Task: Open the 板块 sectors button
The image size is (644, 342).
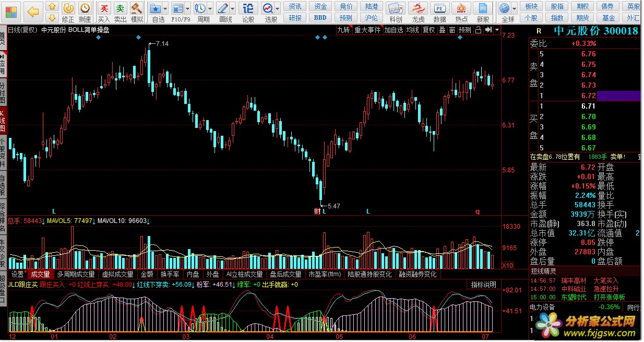Action: (x=531, y=6)
